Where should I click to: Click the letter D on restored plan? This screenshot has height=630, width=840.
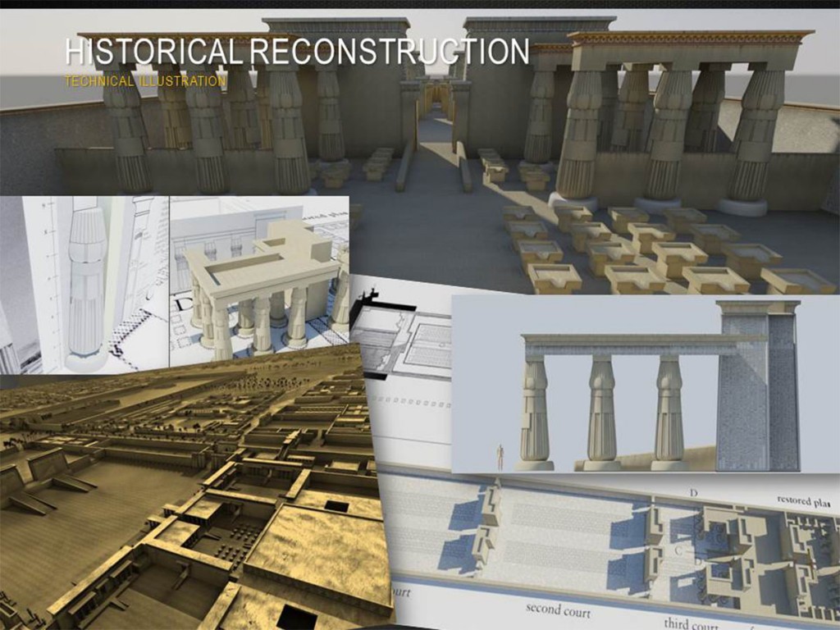pyautogui.click(x=694, y=492)
